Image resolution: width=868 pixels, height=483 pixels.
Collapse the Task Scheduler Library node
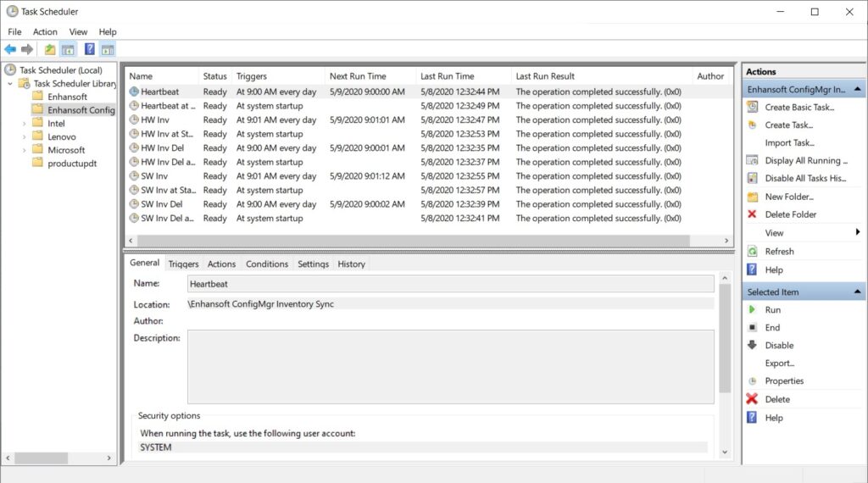10,84
